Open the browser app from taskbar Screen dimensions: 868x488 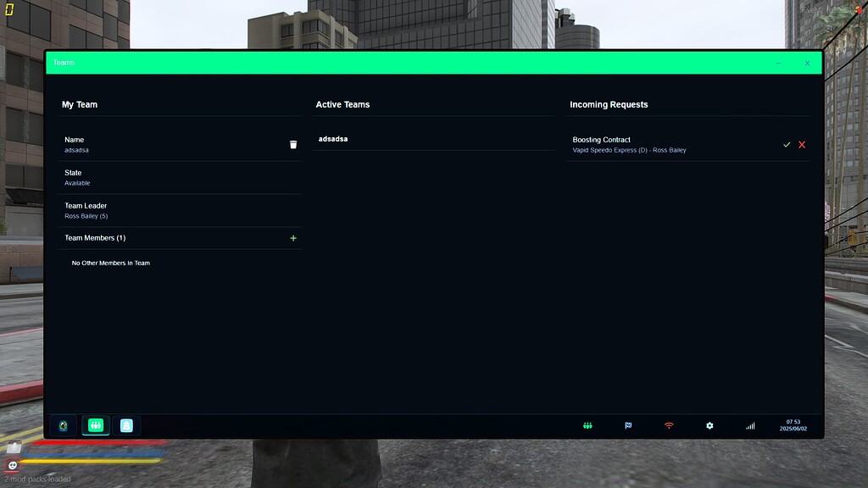63,425
